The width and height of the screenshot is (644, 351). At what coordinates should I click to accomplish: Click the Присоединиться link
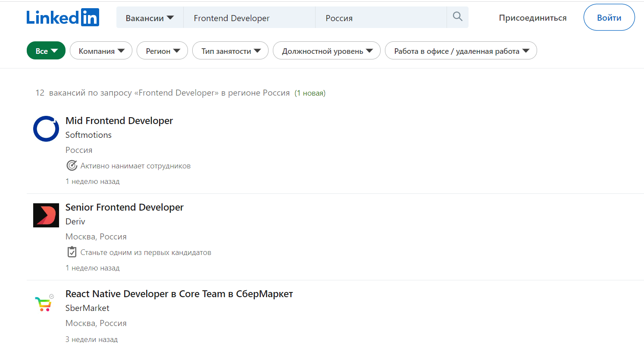(532, 18)
